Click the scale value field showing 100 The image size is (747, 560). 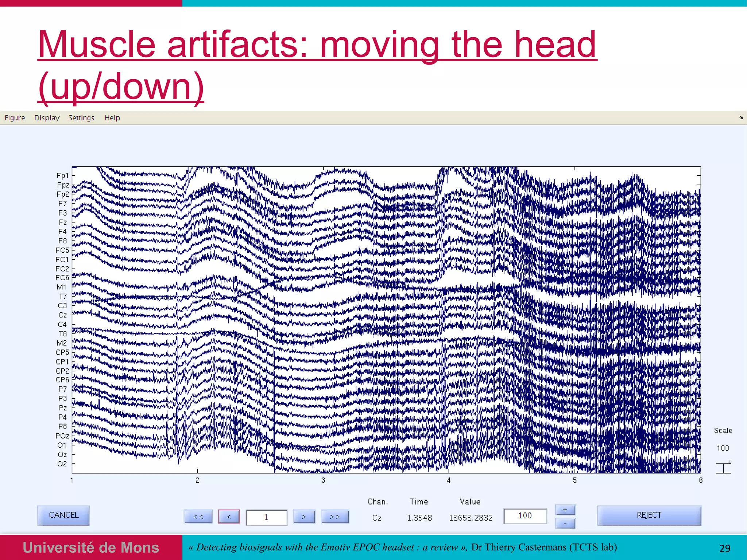coord(525,516)
